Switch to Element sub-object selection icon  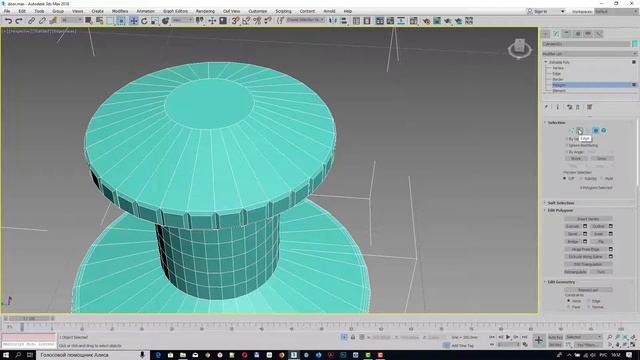coord(603,131)
